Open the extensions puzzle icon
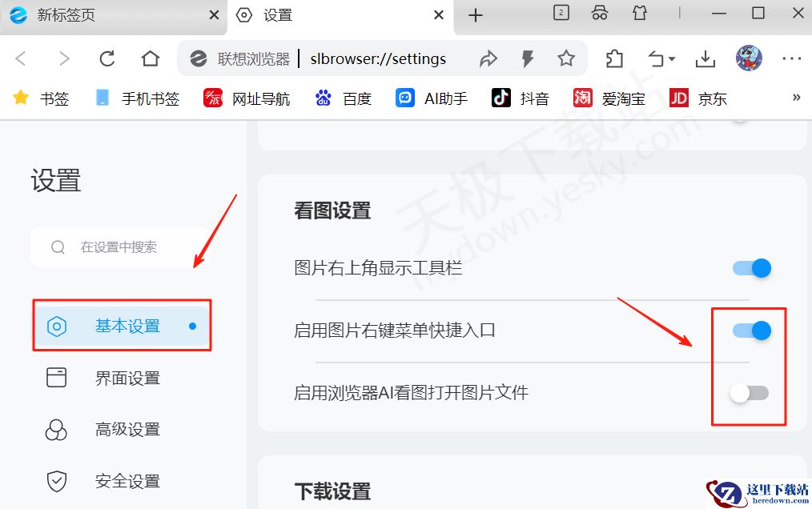812x509 pixels. pyautogui.click(x=615, y=59)
